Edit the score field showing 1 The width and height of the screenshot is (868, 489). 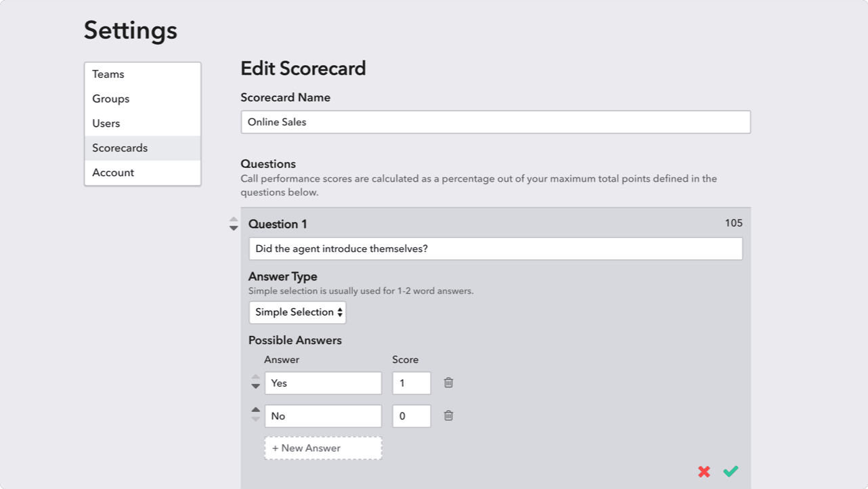tap(412, 383)
